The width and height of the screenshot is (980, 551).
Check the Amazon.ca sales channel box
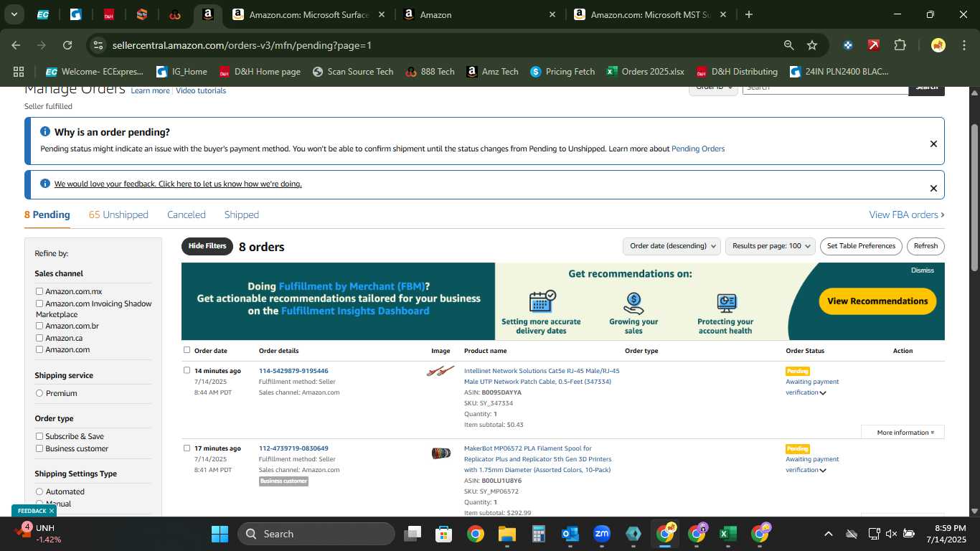(39, 337)
